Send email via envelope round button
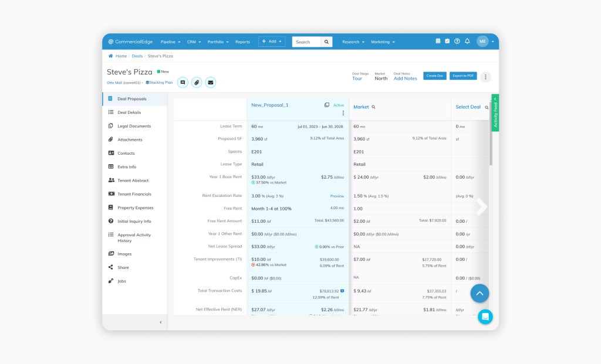The width and height of the screenshot is (601, 364). point(211,82)
